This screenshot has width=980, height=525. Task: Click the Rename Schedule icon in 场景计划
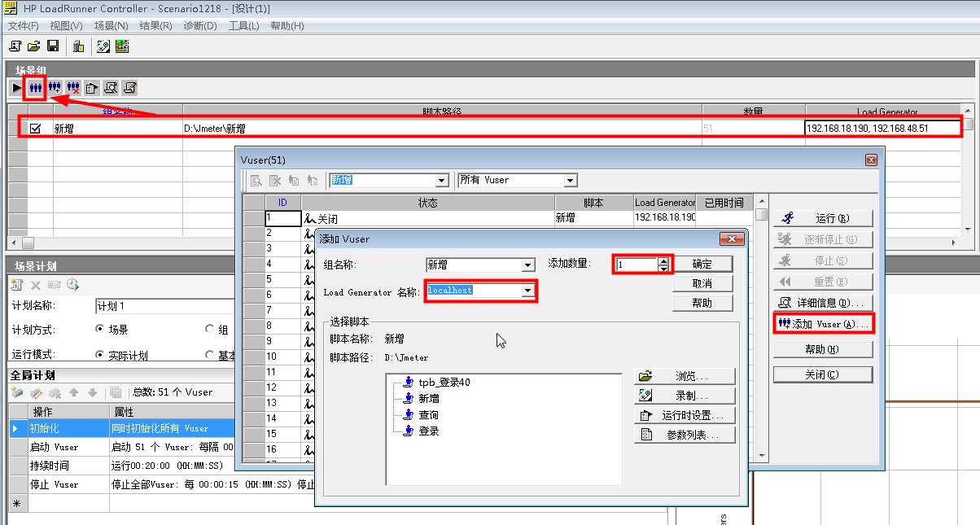click(x=54, y=284)
